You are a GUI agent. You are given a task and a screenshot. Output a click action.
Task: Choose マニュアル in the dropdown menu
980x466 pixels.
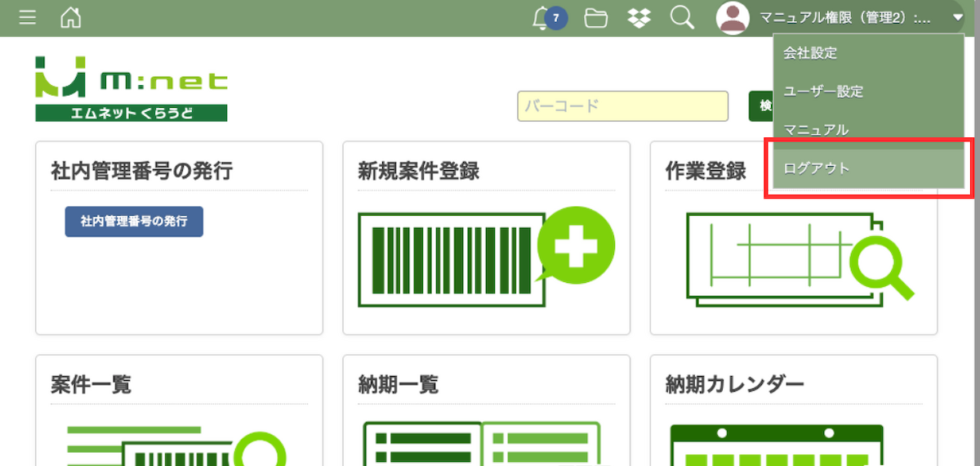[x=816, y=130]
